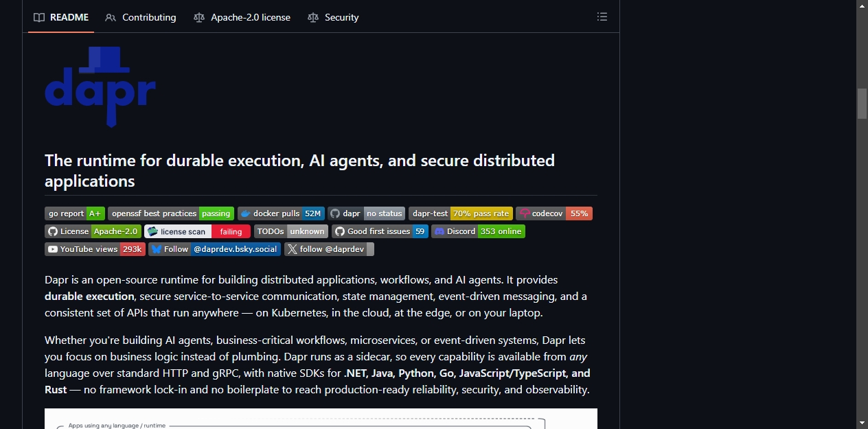Open the go report A+ badge
This screenshot has width=868, height=429.
pos(75,213)
